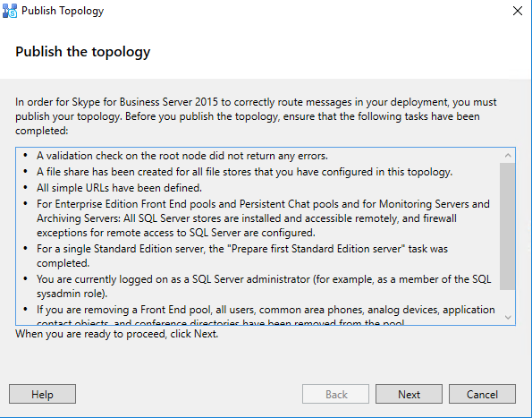532x418 pixels.
Task: Click the Skype topology icon in title bar
Action: point(10,11)
